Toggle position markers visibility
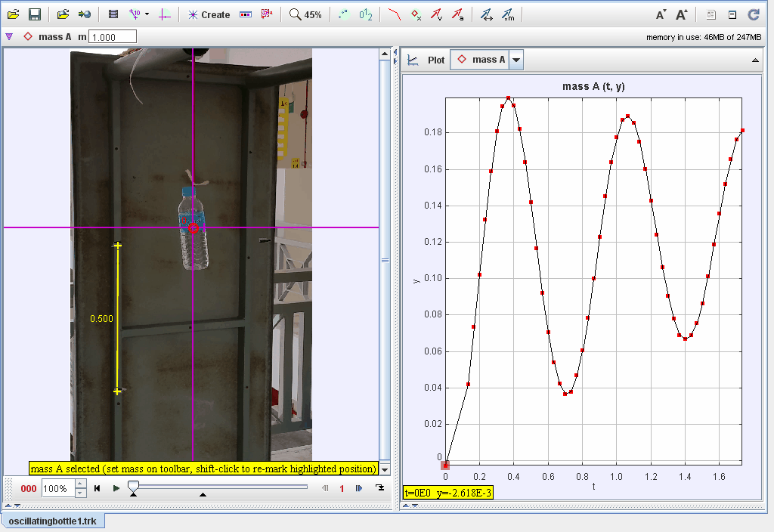Image resolution: width=774 pixels, height=532 pixels. pos(416,14)
